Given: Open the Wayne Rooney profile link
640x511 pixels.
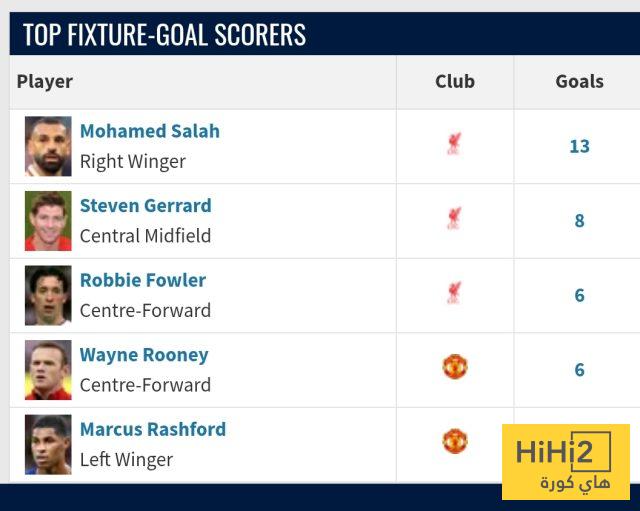Looking at the screenshot, I should pos(144,355).
